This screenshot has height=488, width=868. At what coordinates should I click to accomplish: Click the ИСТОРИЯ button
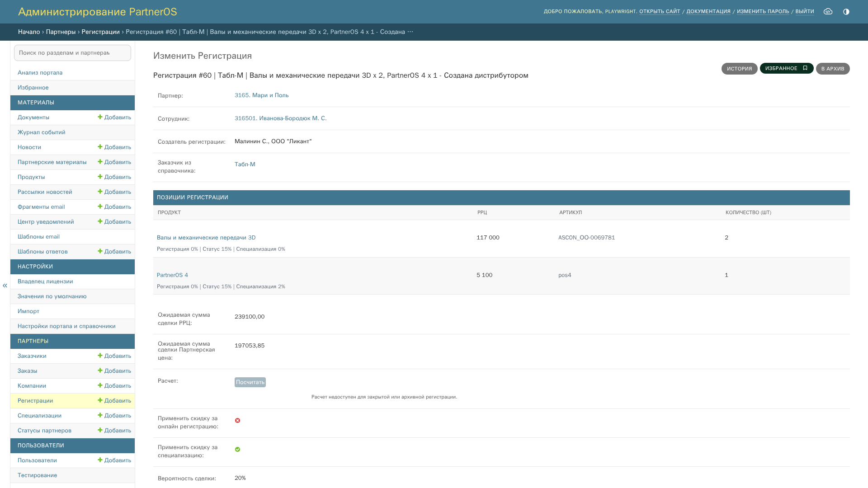click(739, 69)
